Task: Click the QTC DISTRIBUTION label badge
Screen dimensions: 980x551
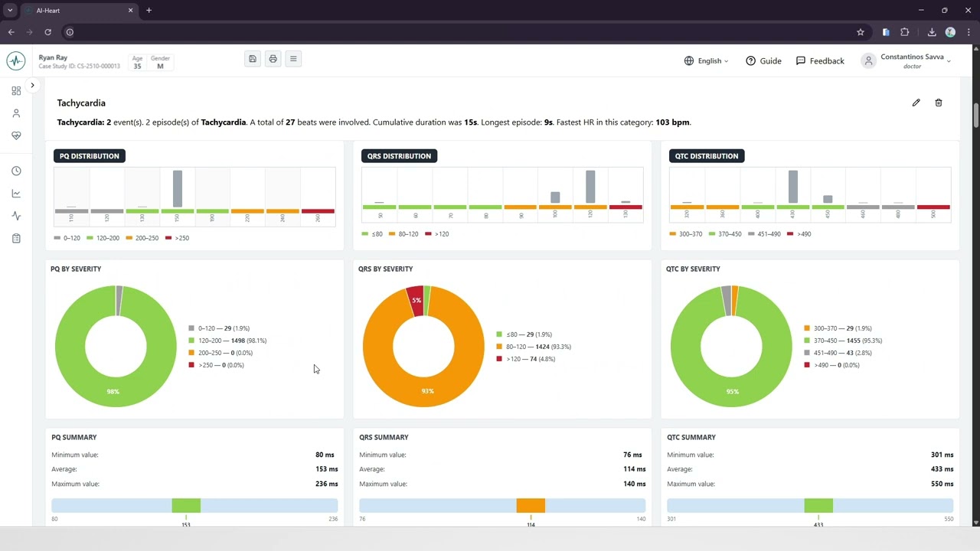Action: pyautogui.click(x=707, y=156)
